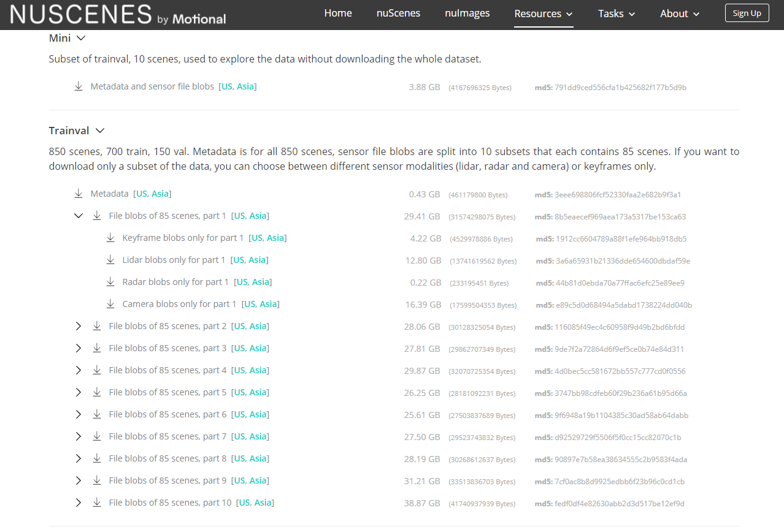Collapse the part 1 file blobs entry

(78, 216)
